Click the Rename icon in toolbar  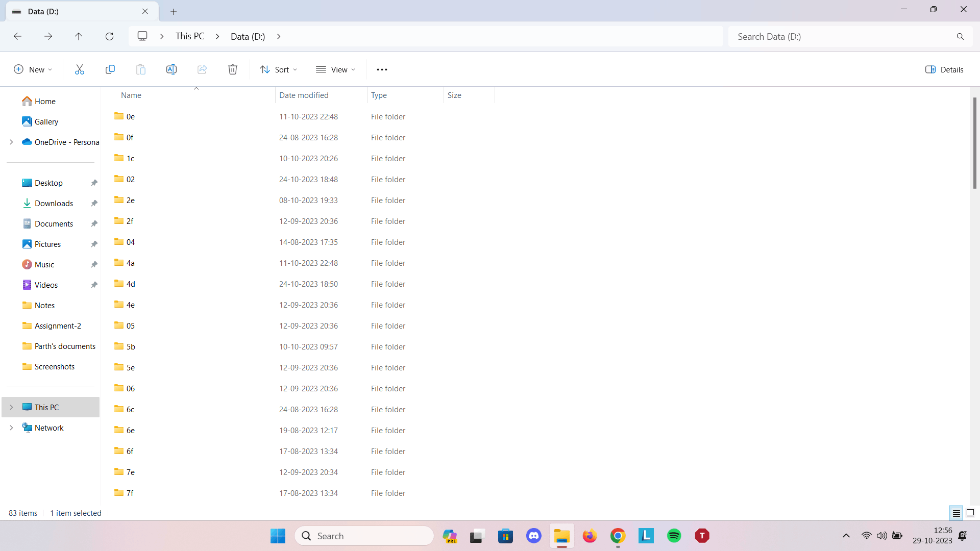click(x=171, y=69)
